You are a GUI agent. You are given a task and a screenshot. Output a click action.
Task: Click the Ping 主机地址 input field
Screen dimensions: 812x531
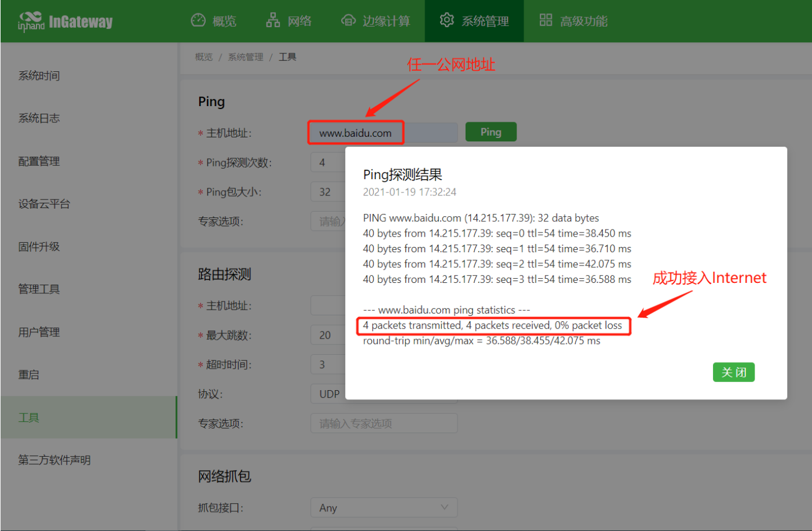click(x=384, y=133)
